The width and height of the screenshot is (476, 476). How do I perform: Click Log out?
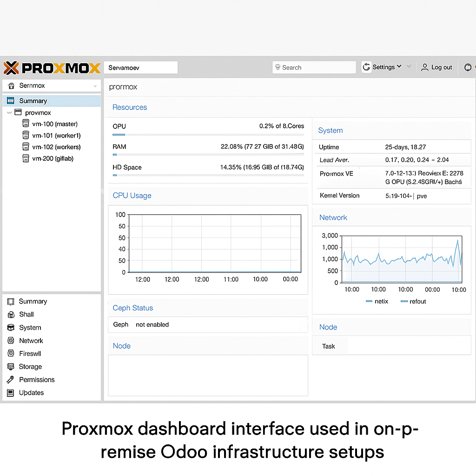click(442, 67)
